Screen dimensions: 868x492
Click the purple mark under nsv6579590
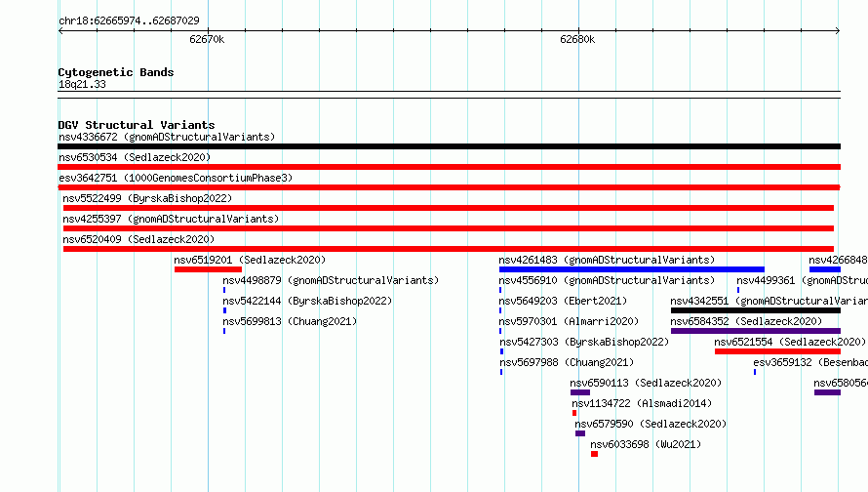pyautogui.click(x=580, y=433)
